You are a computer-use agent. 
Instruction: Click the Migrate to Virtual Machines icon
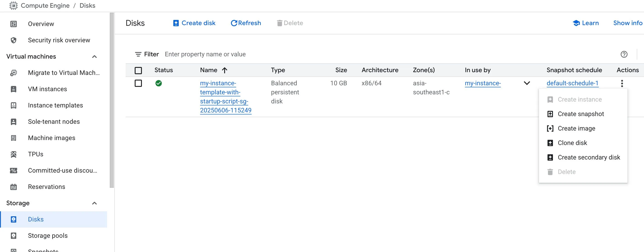[x=14, y=73]
